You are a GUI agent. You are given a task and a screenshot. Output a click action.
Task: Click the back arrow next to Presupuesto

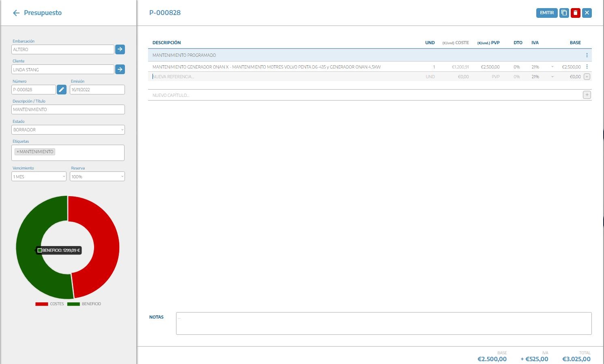[x=16, y=13]
